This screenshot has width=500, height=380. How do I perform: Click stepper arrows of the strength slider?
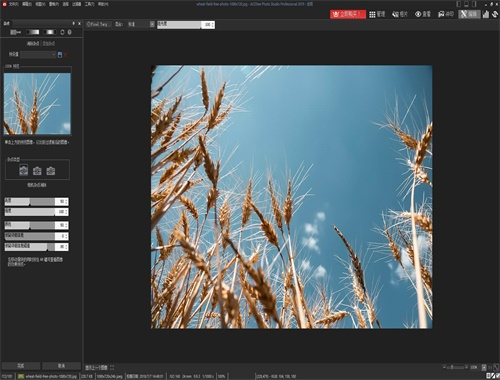[x=67, y=212]
